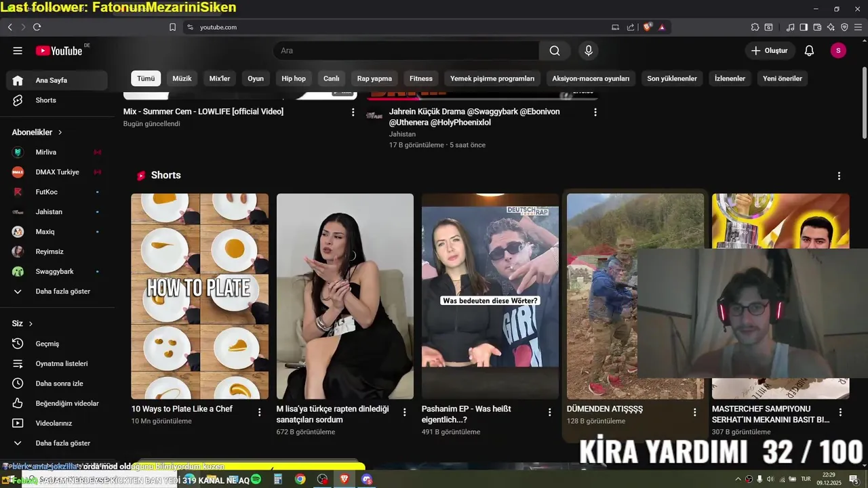Open options for DÜMENDEN ATIŞŞŞŞ short
Viewport: 868px width, 488px height.
tap(694, 412)
